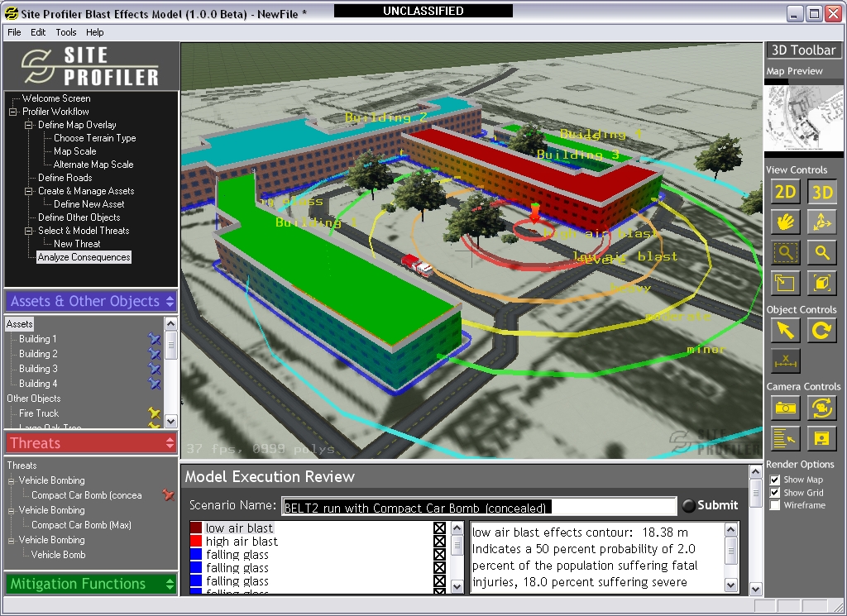Click the red pin beside Compact Car Bomb (concea
847x616 pixels.
[169, 494]
